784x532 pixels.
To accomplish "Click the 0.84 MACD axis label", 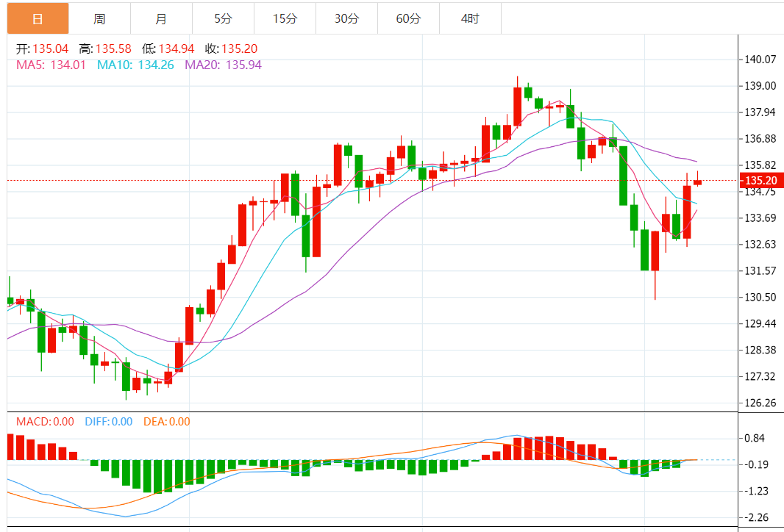I will click(755, 439).
